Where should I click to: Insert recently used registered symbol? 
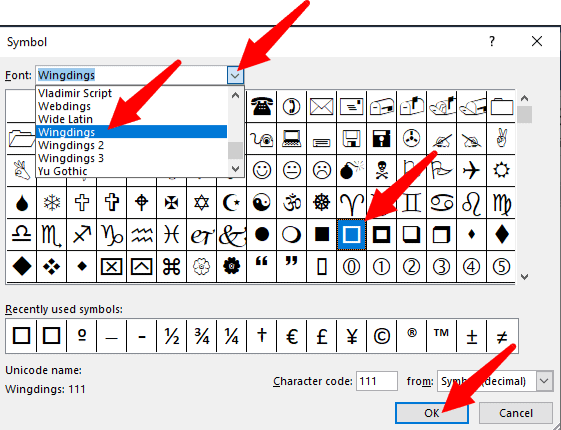(x=411, y=336)
